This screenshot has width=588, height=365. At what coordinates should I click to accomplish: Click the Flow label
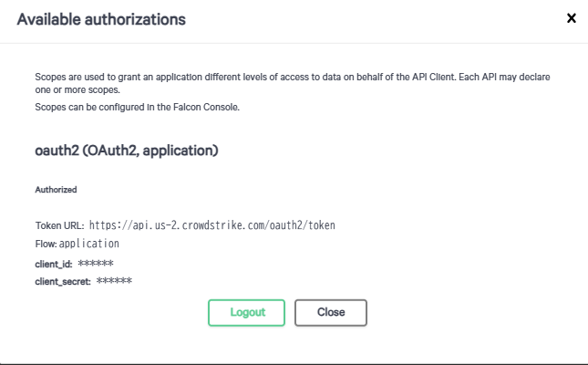click(x=46, y=244)
